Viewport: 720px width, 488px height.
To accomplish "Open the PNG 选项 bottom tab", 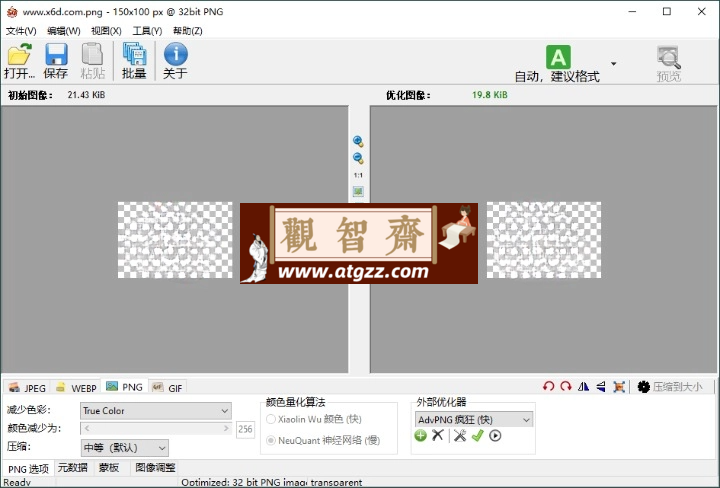I will point(28,469).
